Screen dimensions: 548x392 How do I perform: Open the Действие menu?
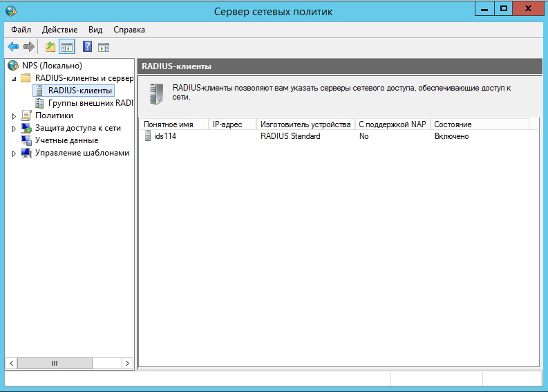pyautogui.click(x=60, y=30)
